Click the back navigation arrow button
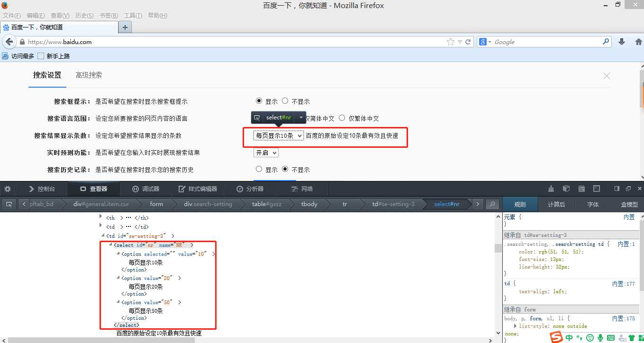Viewport: 644px width, 343px height. [x=9, y=42]
